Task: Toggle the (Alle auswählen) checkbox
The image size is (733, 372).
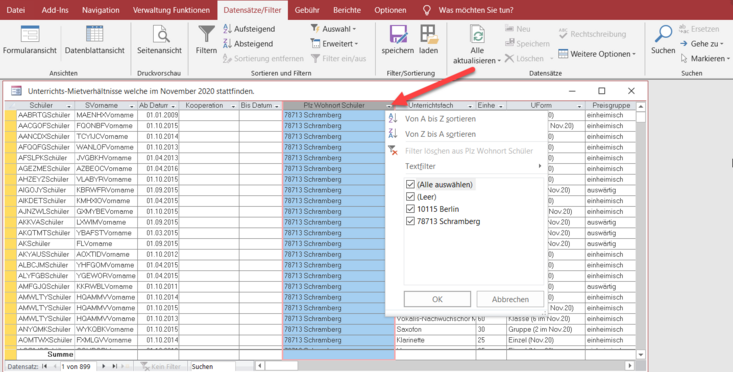Action: [x=410, y=185]
